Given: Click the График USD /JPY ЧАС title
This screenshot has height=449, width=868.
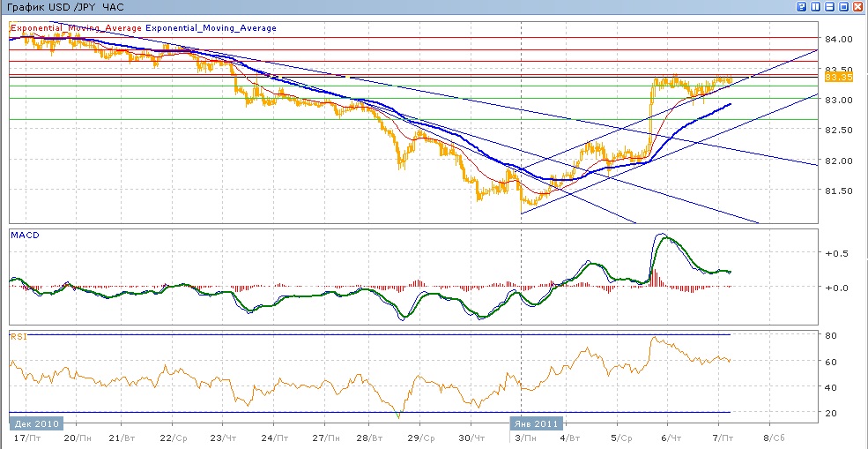Looking at the screenshot, I should pyautogui.click(x=65, y=7).
